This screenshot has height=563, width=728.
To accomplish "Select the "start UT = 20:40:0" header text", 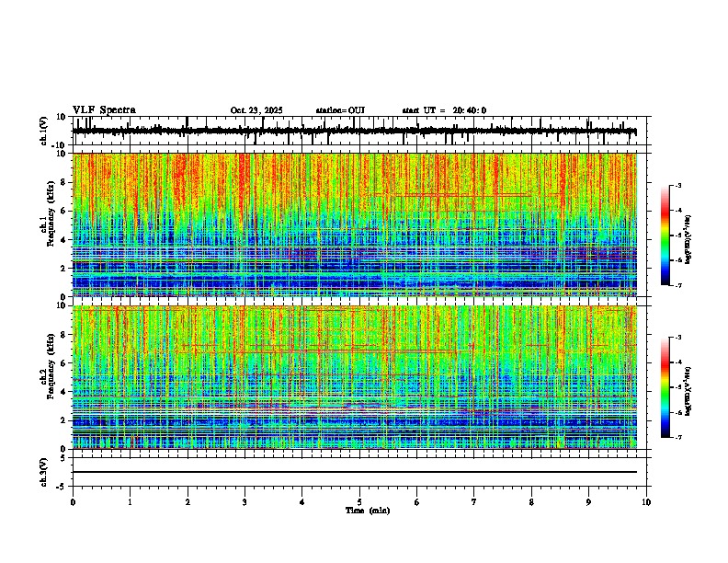I will (x=444, y=110).
